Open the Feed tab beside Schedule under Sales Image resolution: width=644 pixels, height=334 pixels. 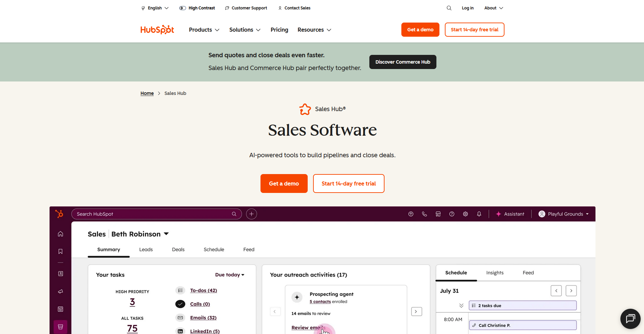pos(249,249)
